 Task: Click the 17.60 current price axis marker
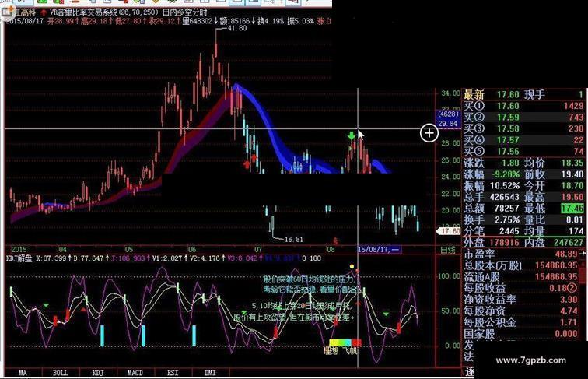pos(449,231)
